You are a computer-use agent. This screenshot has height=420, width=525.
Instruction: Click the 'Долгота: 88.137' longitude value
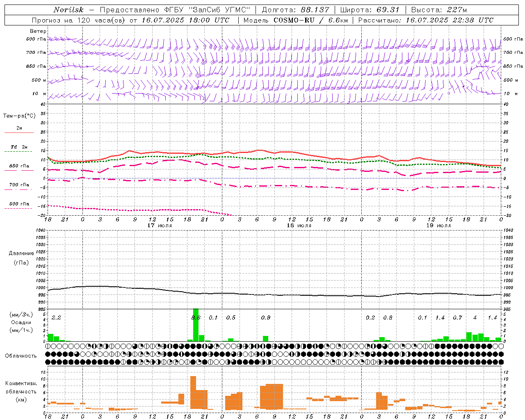click(x=295, y=10)
